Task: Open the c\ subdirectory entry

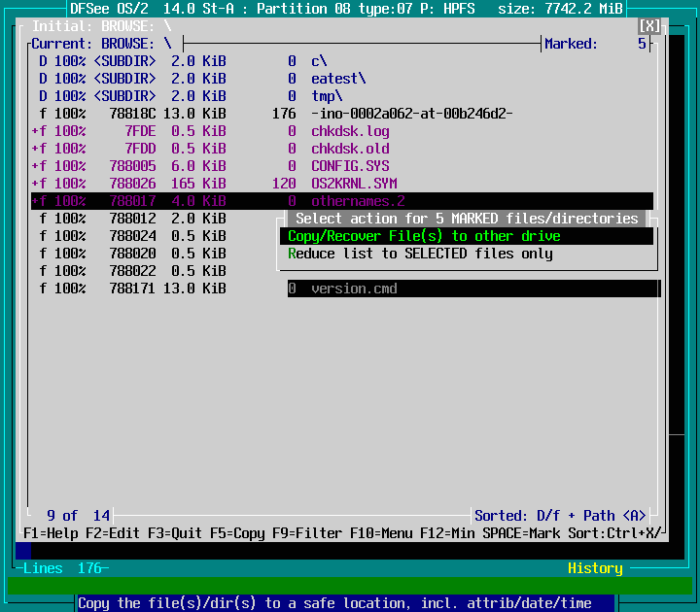Action: click(x=319, y=61)
